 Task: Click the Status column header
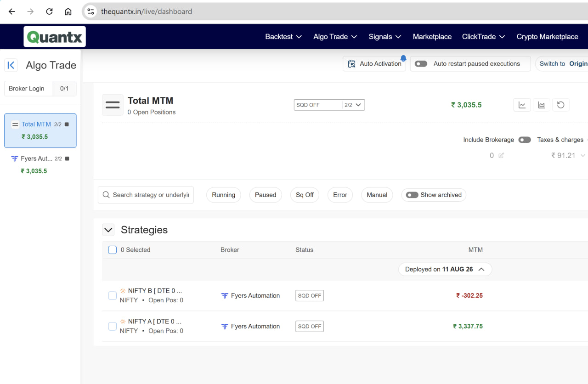click(304, 250)
